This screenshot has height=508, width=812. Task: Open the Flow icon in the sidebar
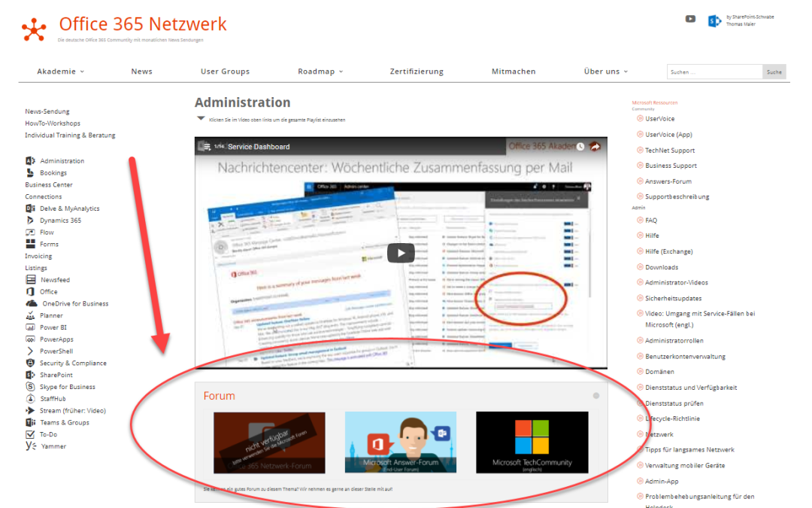(x=31, y=233)
